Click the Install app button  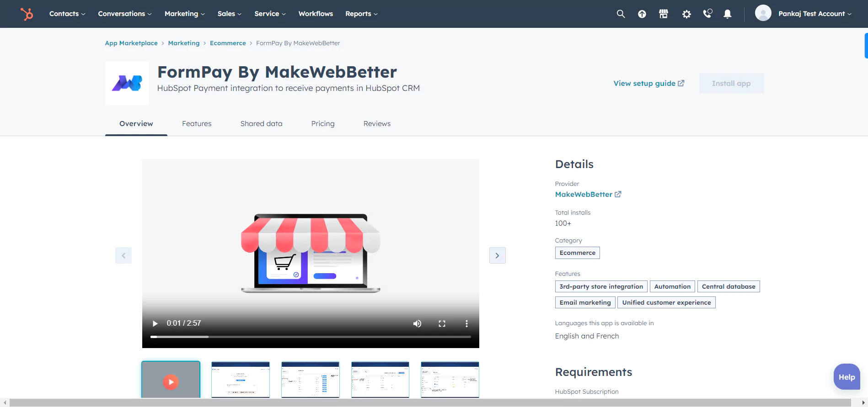(x=731, y=83)
